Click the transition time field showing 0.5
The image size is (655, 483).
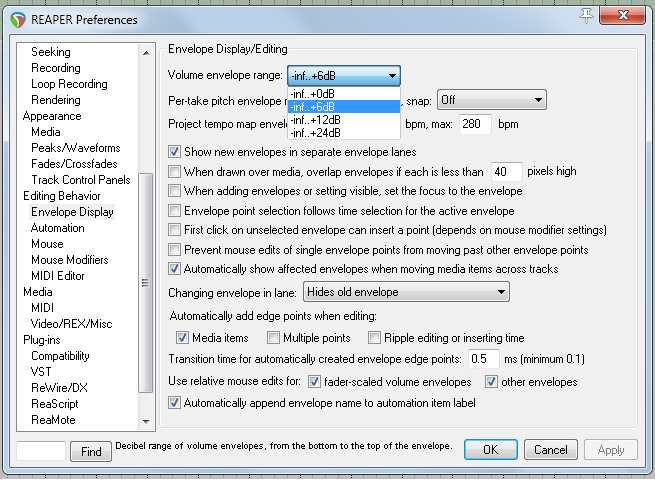484,359
